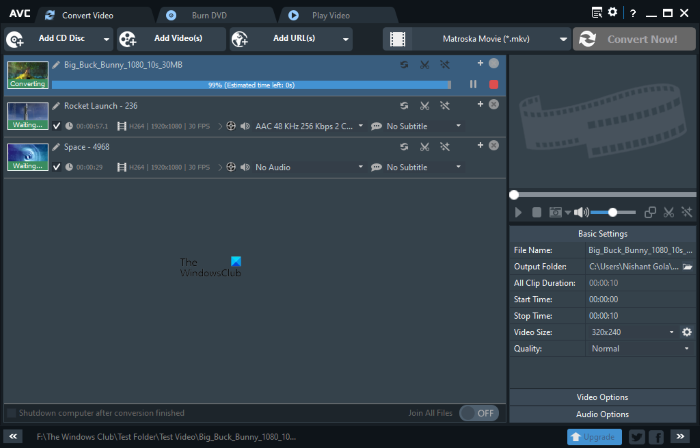The width and height of the screenshot is (700, 448).
Task: Stop the conversion with the red button
Action: click(x=494, y=84)
